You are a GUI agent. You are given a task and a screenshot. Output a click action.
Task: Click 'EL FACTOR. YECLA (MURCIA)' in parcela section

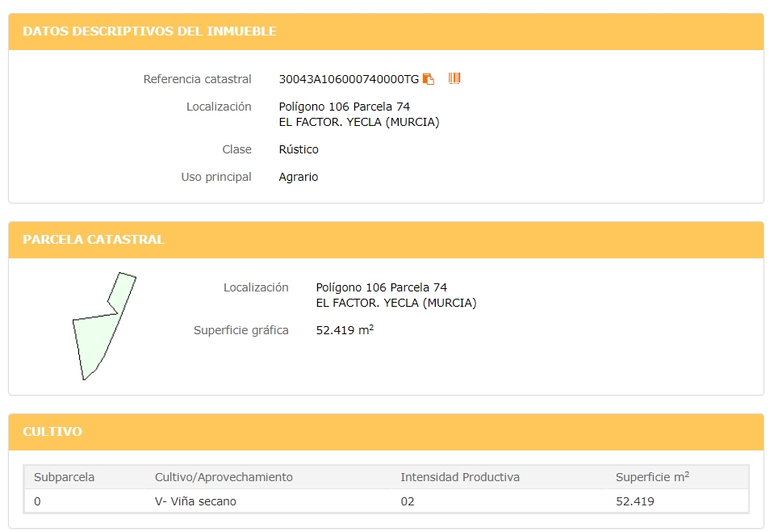pos(396,303)
